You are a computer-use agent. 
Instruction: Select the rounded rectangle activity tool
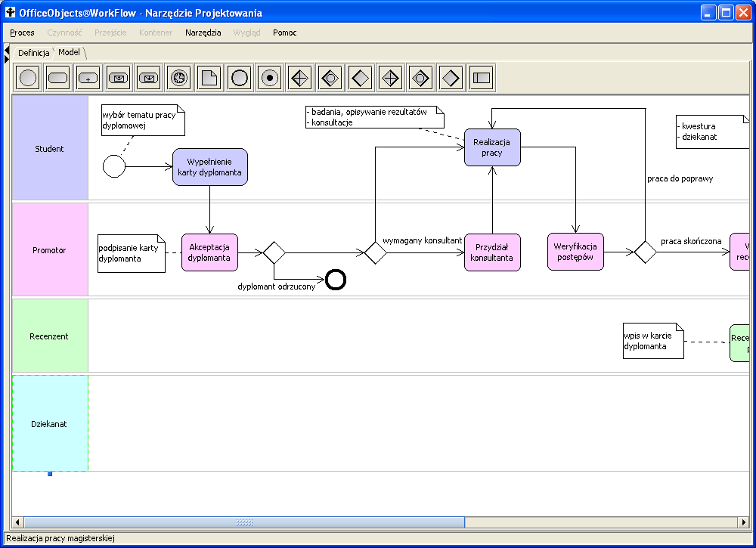point(58,78)
